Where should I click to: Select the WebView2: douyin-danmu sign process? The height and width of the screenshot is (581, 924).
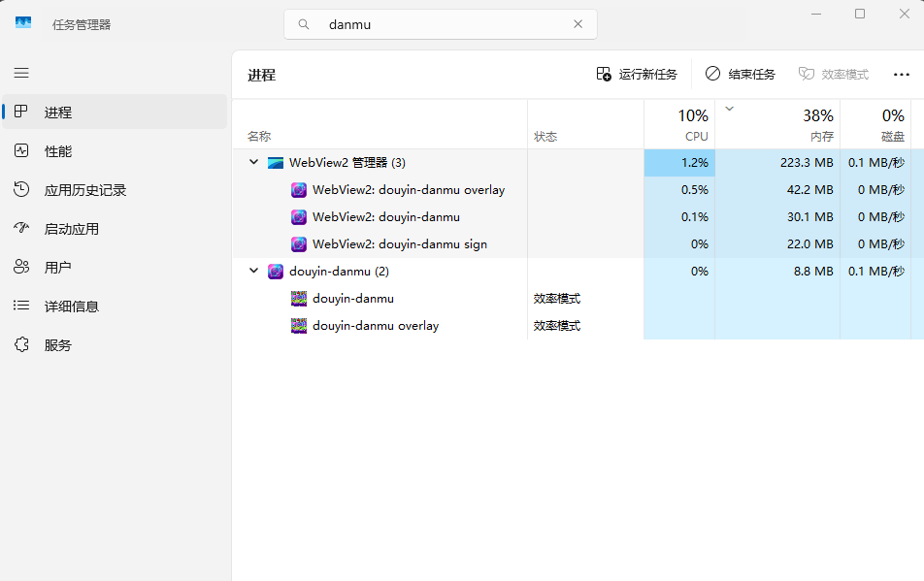click(x=578, y=243)
